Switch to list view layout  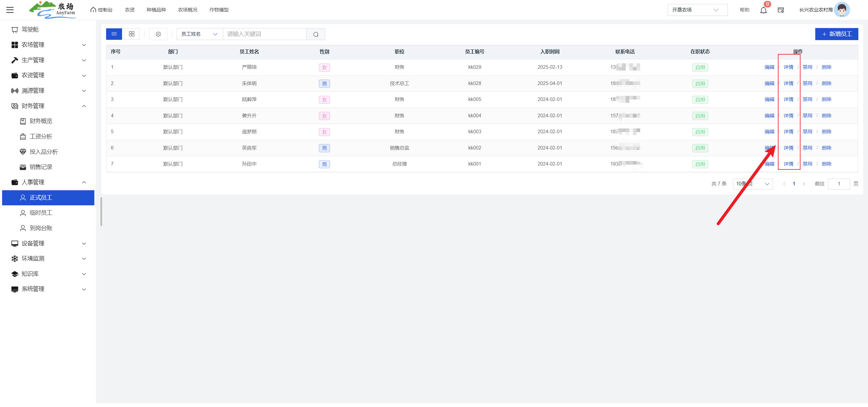click(x=114, y=34)
